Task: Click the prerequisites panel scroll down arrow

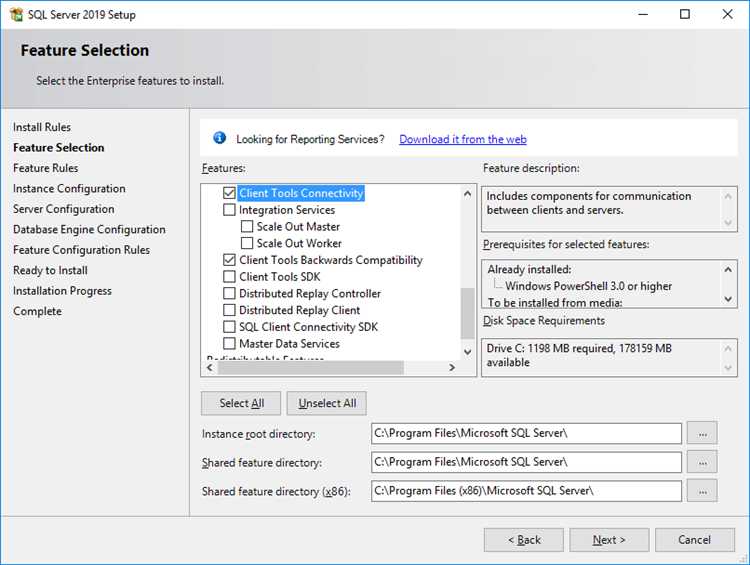Action: pos(728,299)
